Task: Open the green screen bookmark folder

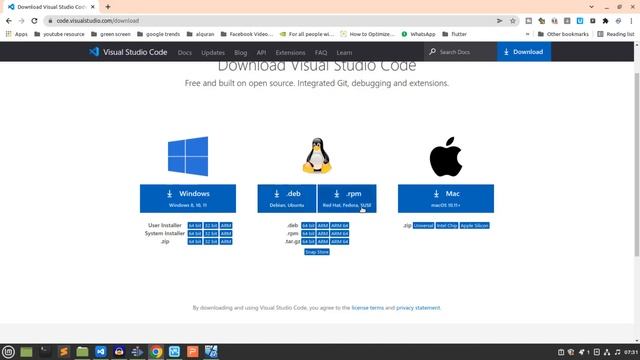Action: click(x=111, y=34)
